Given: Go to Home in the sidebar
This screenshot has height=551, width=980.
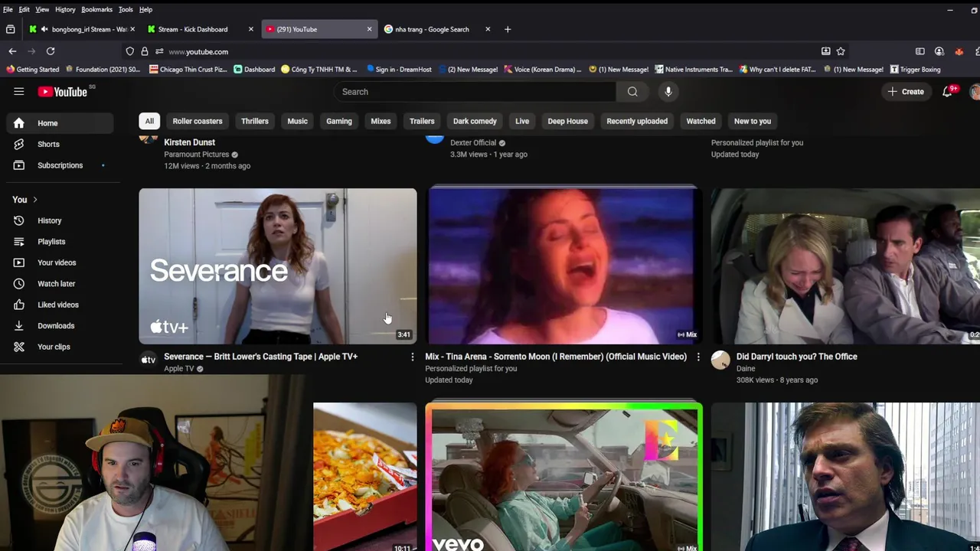Looking at the screenshot, I should tap(60, 123).
